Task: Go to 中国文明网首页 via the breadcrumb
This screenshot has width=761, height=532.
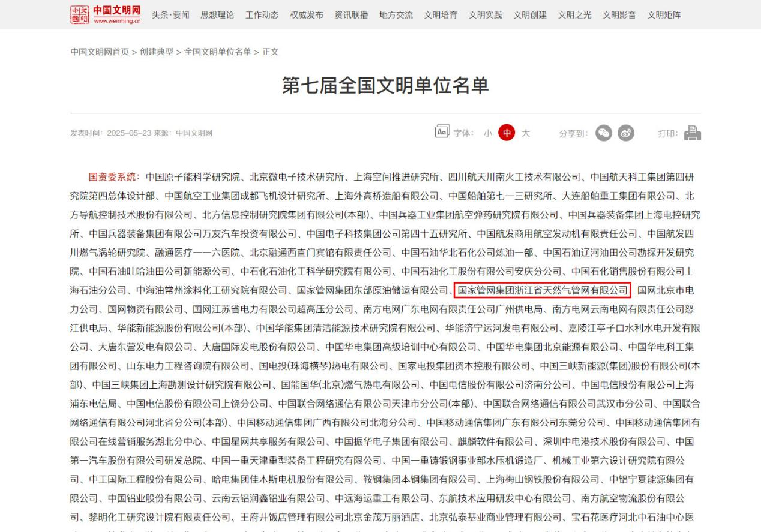Action: point(100,52)
